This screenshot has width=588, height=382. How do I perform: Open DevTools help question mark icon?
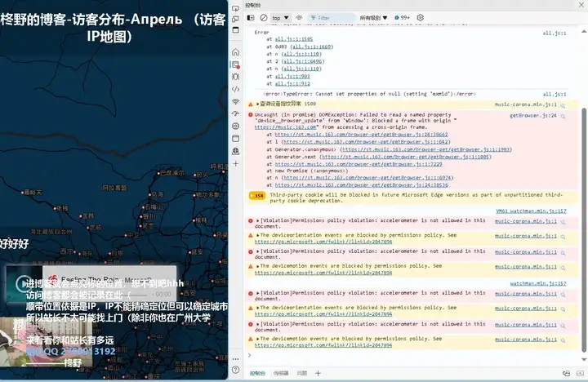(235, 370)
